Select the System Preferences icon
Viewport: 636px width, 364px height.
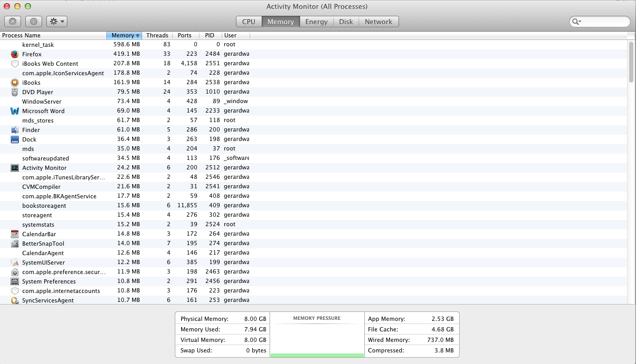(x=15, y=281)
